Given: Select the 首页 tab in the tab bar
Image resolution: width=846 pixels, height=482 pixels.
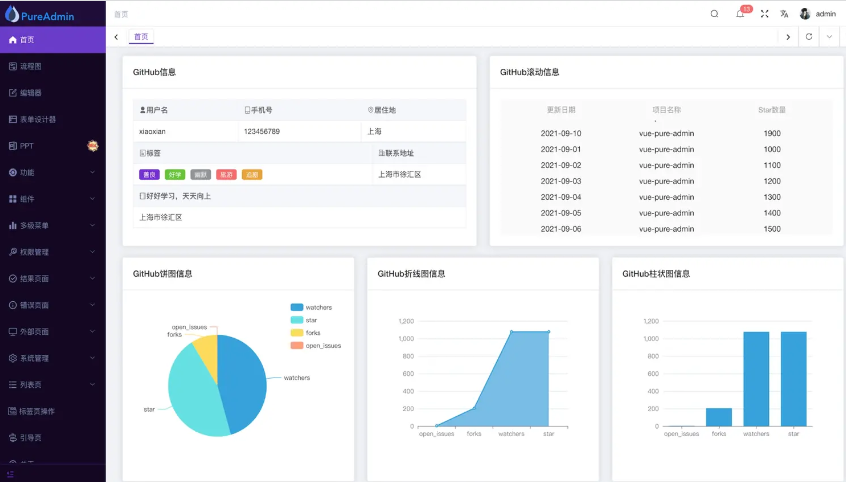Looking at the screenshot, I should click(141, 37).
